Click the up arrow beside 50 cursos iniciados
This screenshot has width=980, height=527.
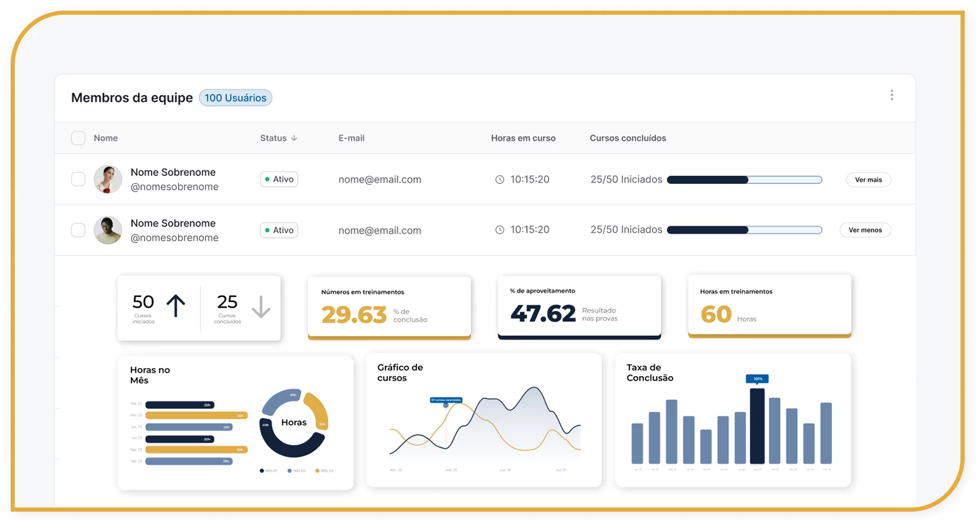176,306
